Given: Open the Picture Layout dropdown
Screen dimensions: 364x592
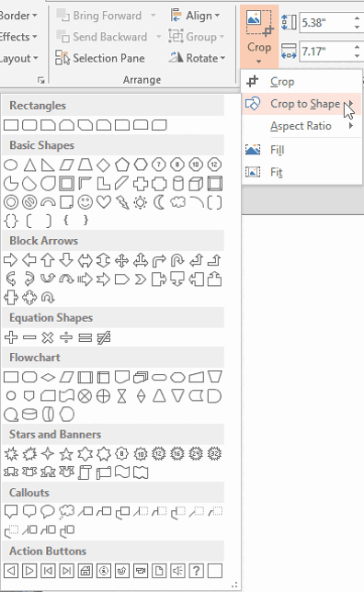Looking at the screenshot, I should coord(19,58).
